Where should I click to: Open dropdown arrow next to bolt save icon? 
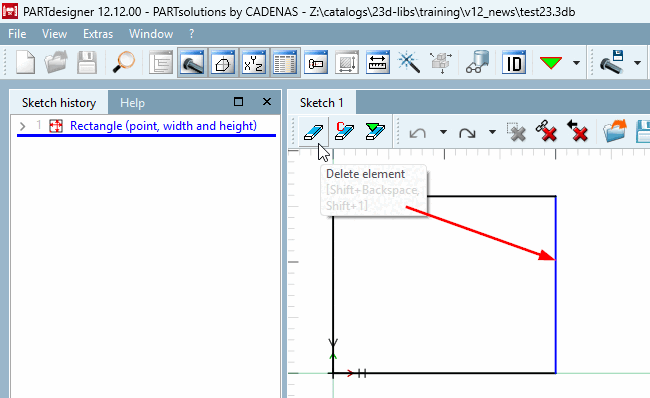click(638, 63)
